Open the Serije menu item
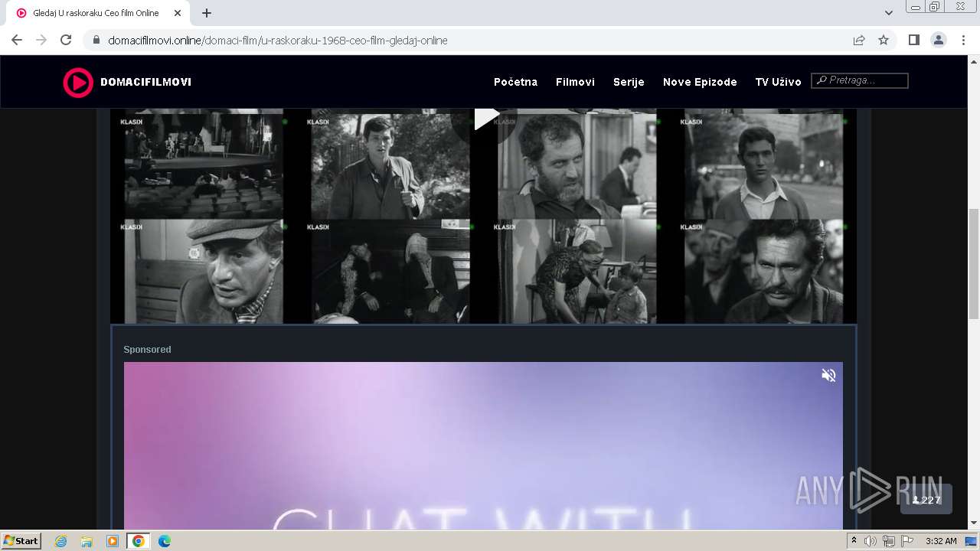980x551 pixels. 629,82
